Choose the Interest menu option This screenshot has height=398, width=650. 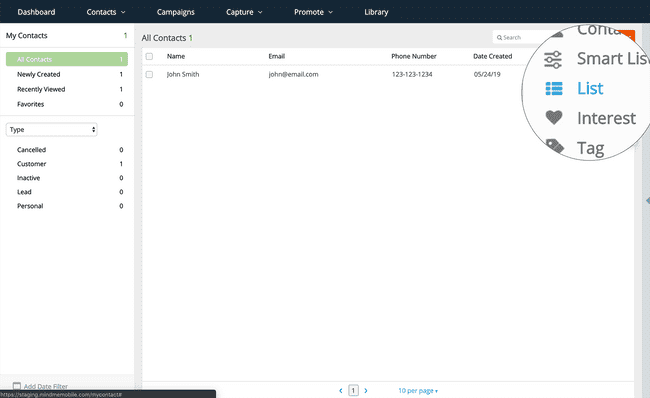(606, 118)
